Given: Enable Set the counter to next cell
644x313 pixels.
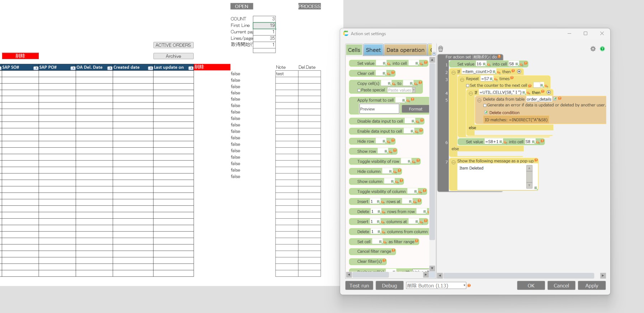Looking at the screenshot, I should point(467,86).
